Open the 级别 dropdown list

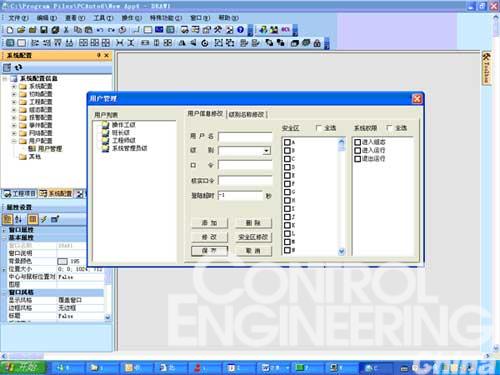point(266,151)
